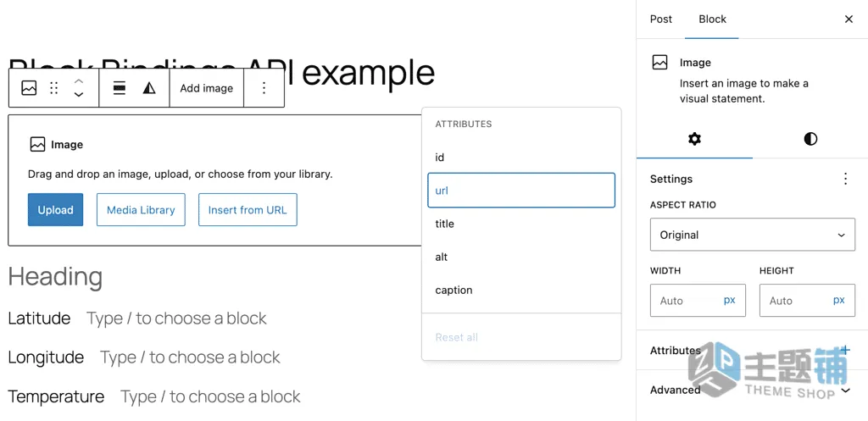
Task: Move block up with the up chevron
Action: (79, 81)
